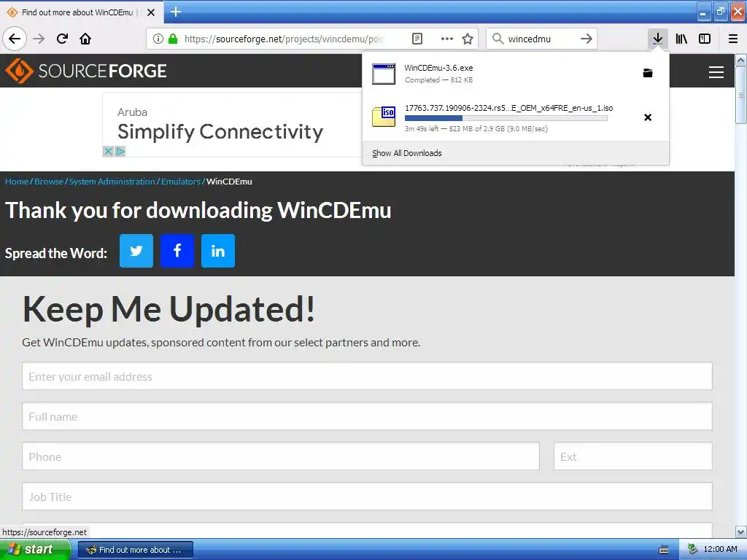This screenshot has height=560, width=747.
Task: Click the search box containing wincedmu
Action: click(x=541, y=39)
